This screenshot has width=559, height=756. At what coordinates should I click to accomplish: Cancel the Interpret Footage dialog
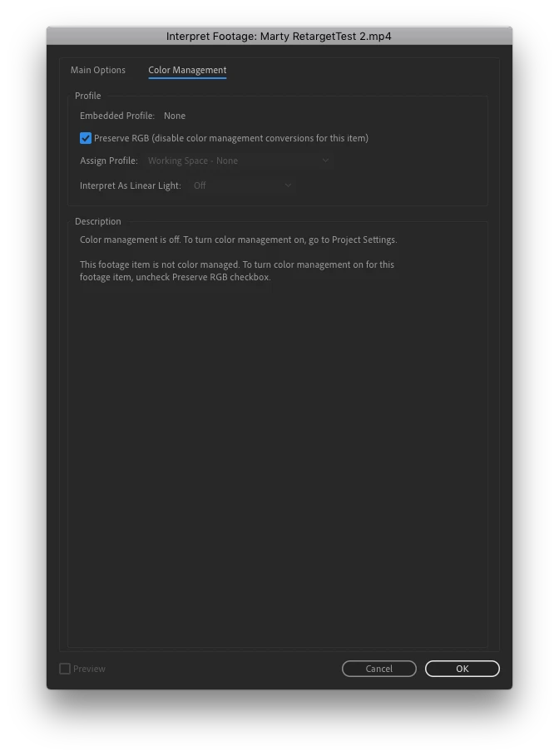click(x=379, y=669)
